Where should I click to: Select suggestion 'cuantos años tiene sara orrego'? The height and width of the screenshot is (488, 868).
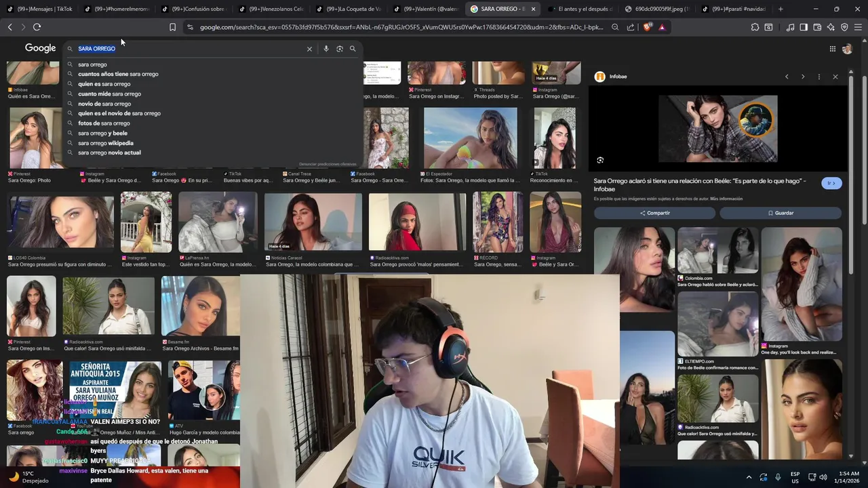click(118, 74)
